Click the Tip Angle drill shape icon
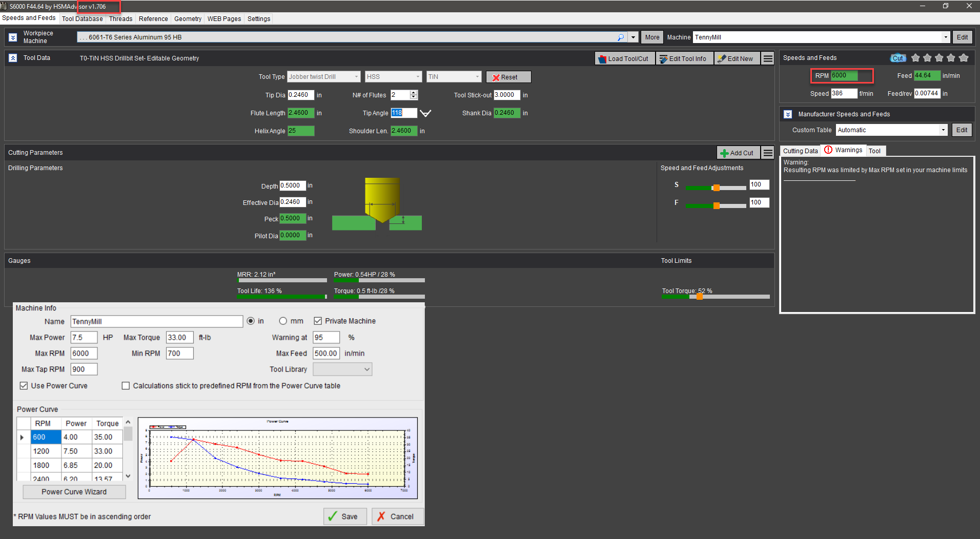Screen dimensions: 980x539 click(x=425, y=113)
